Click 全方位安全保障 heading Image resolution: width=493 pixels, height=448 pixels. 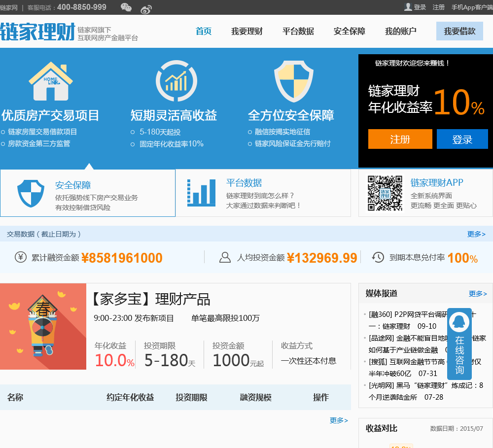(x=291, y=115)
